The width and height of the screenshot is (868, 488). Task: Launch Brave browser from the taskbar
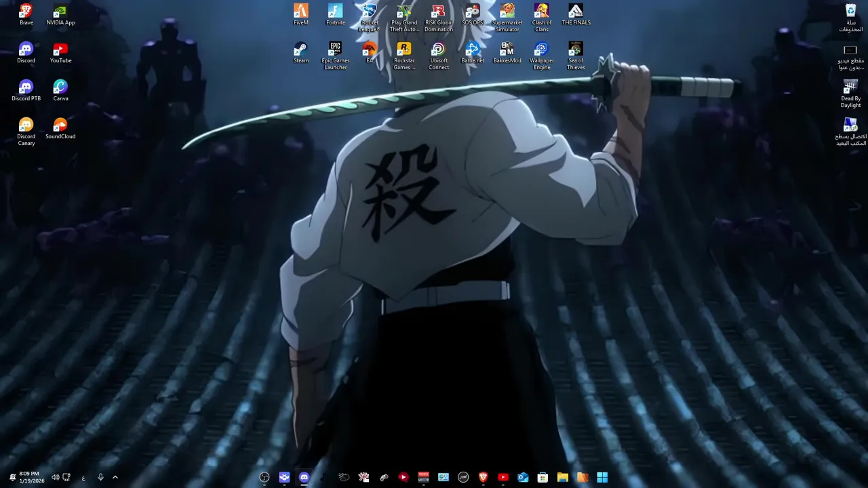pyautogui.click(x=483, y=478)
